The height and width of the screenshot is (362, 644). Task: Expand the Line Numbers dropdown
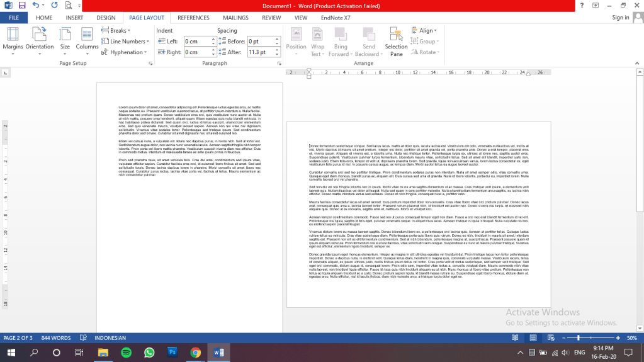click(x=128, y=42)
